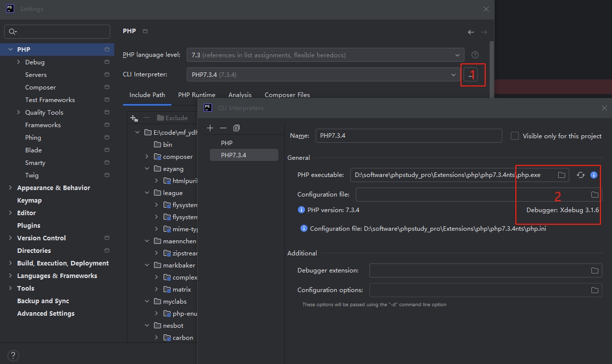Expand the Version Control section
This screenshot has height=364, width=612.
click(x=11, y=238)
